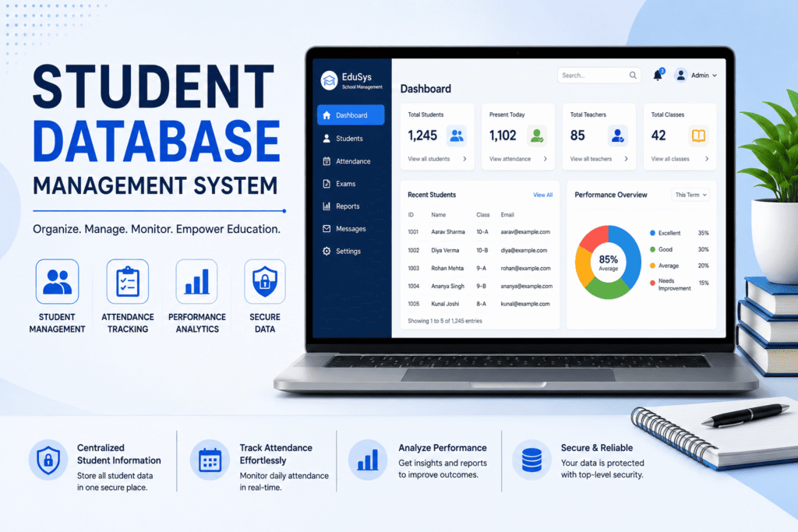The image size is (798, 532).
Task: Go to Attendance in the sidebar
Action: click(351, 161)
